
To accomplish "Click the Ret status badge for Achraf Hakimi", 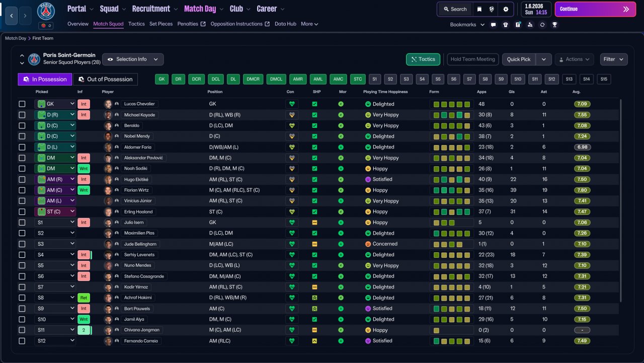I will (84, 298).
